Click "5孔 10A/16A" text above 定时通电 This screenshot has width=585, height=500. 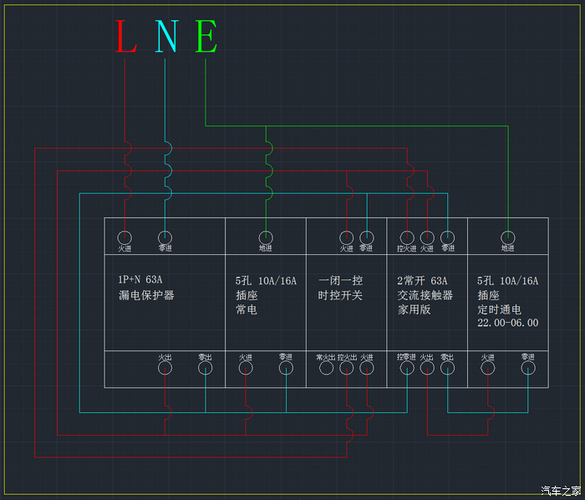508,281
